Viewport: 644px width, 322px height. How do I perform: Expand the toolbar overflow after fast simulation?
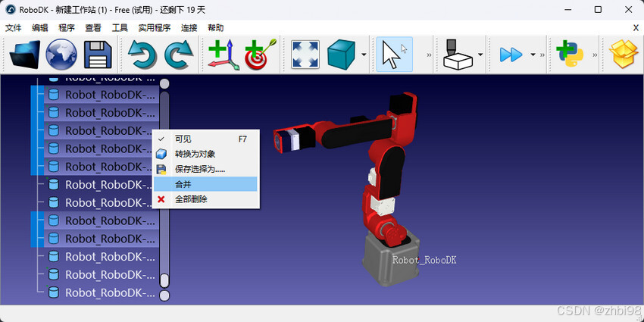pos(542,55)
